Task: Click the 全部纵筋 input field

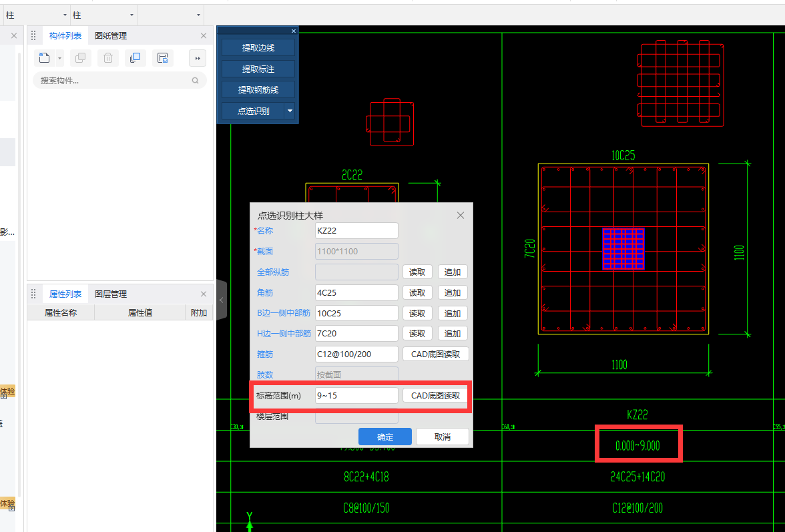Action: click(x=356, y=272)
